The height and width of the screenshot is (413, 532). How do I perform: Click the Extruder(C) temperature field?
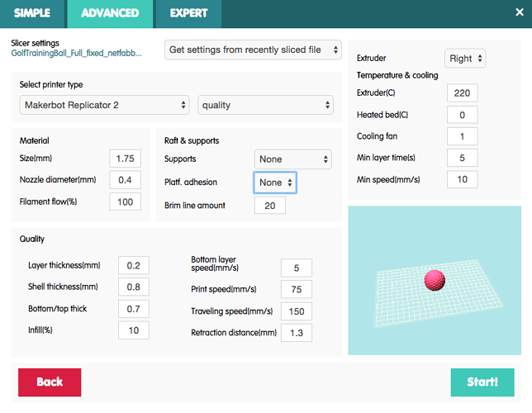[x=462, y=93]
